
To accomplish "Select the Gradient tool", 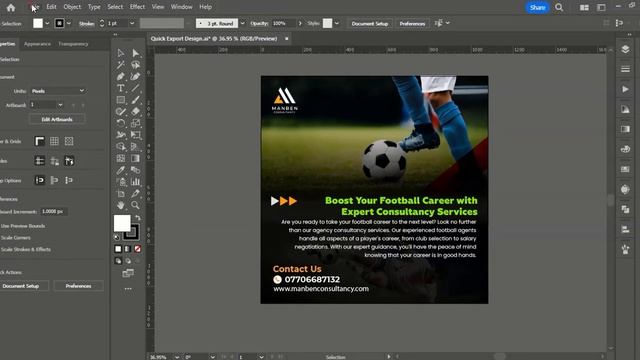I will (x=136, y=158).
